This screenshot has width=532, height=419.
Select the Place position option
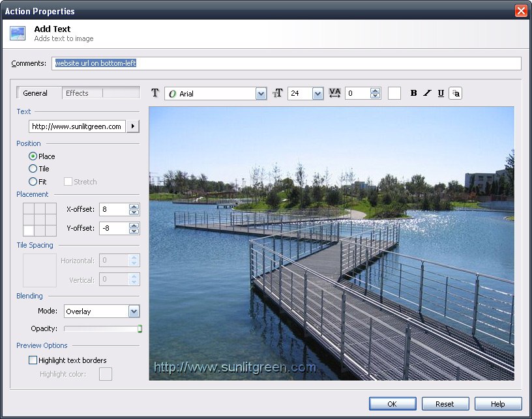[33, 156]
